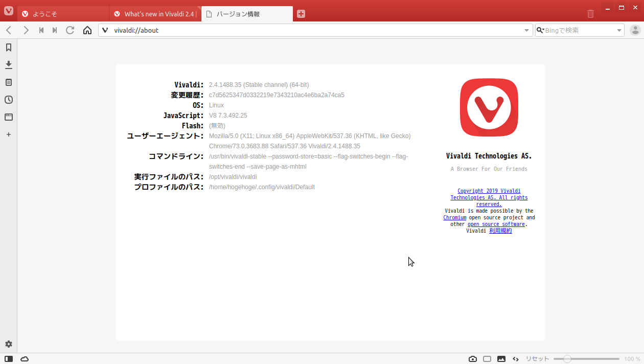Open the History side panel
The image size is (644, 364).
point(9,100)
